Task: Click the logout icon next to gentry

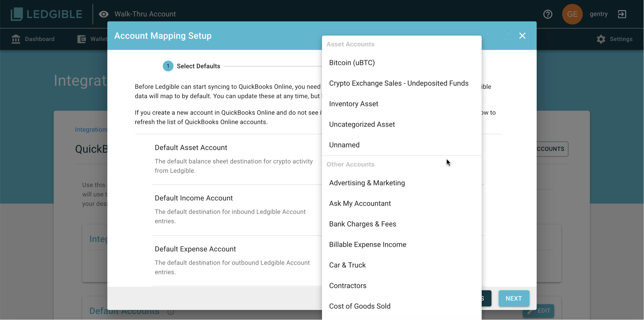Action: click(x=622, y=14)
